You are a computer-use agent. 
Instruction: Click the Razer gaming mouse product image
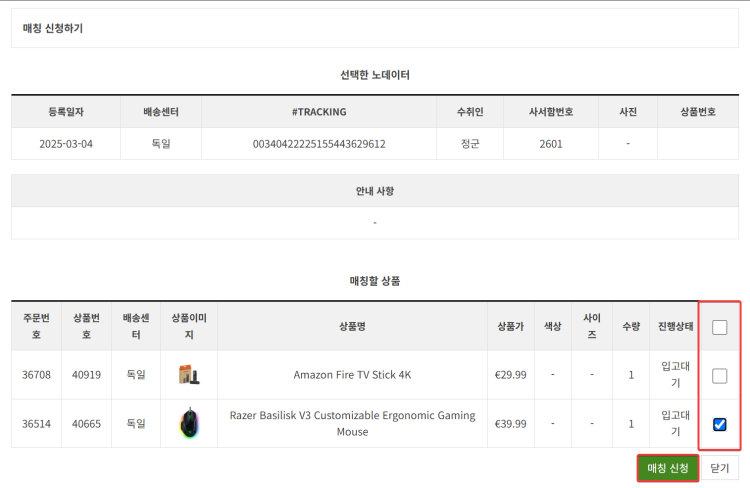[189, 424]
